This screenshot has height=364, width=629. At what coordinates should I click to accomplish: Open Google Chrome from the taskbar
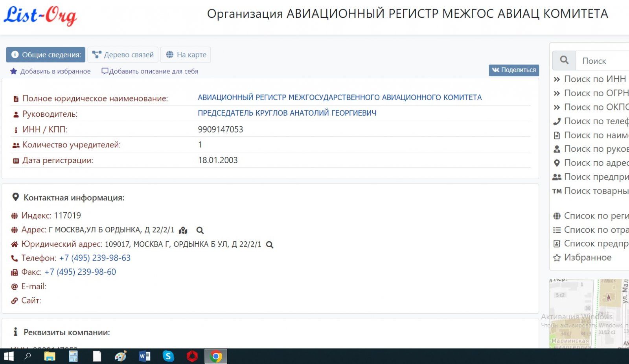click(215, 356)
